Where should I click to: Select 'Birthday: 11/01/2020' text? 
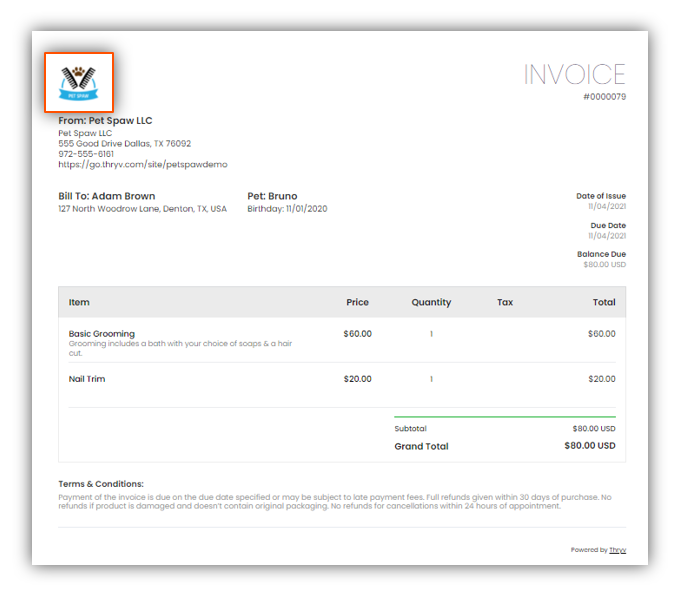coord(287,209)
